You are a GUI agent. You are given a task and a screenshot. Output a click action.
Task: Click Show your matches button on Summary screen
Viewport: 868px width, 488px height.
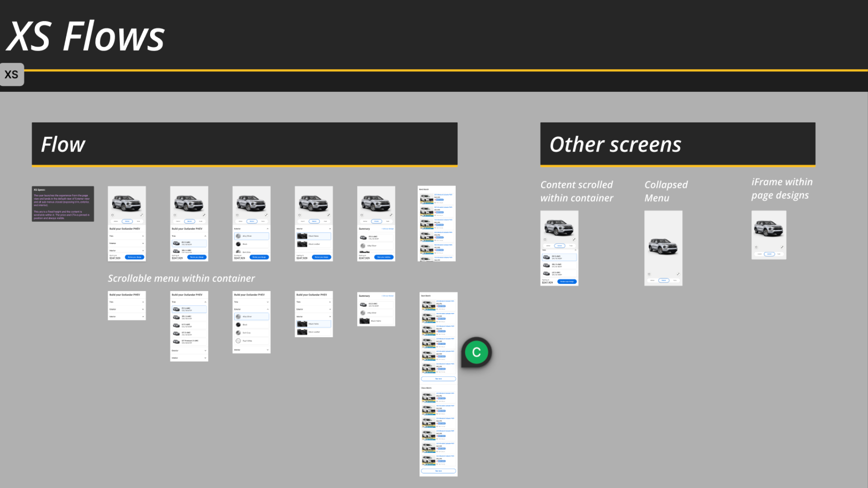pos(384,257)
